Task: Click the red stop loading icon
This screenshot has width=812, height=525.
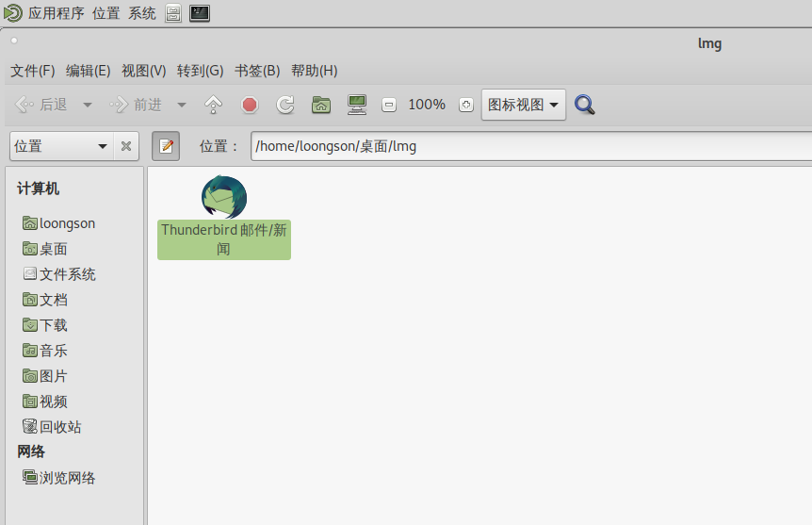Action: (250, 105)
